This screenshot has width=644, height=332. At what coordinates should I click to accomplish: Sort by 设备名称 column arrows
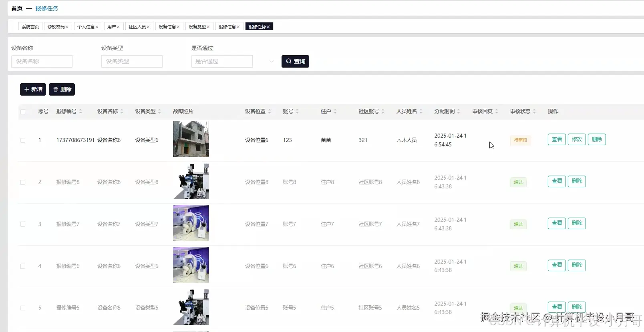pos(122,111)
